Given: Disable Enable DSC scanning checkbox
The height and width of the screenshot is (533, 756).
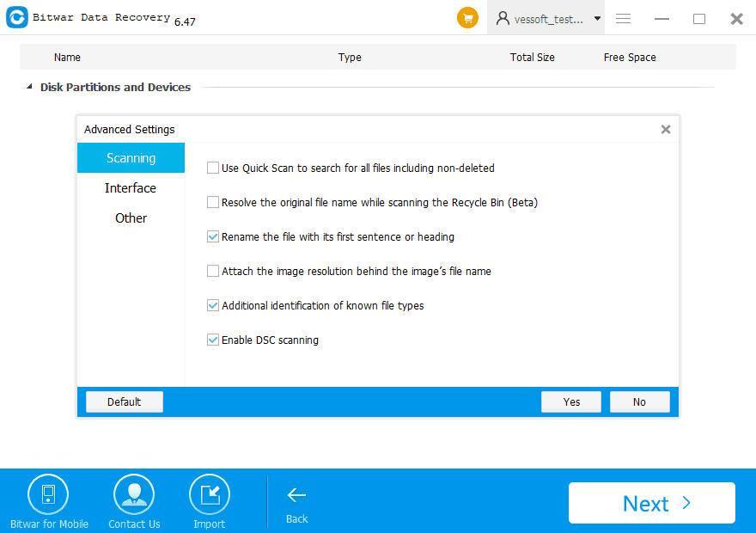Looking at the screenshot, I should (x=213, y=340).
